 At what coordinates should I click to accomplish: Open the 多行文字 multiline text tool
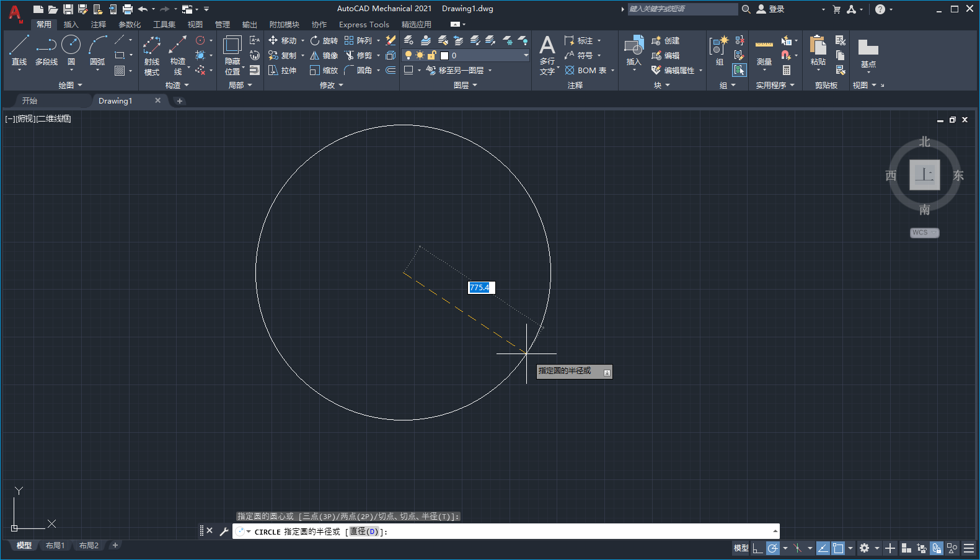pyautogui.click(x=547, y=55)
